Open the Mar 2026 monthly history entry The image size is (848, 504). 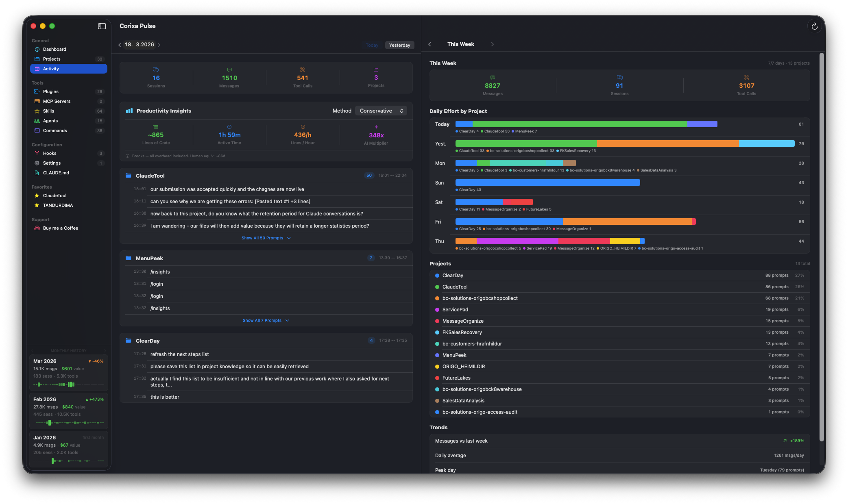point(68,370)
